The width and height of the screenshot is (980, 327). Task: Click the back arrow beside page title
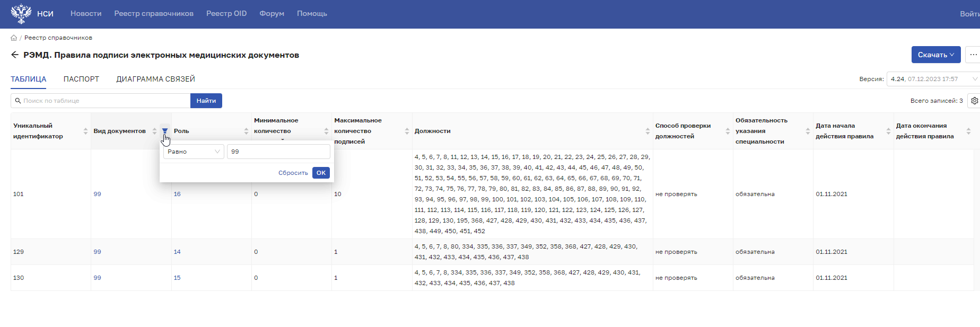(x=15, y=55)
